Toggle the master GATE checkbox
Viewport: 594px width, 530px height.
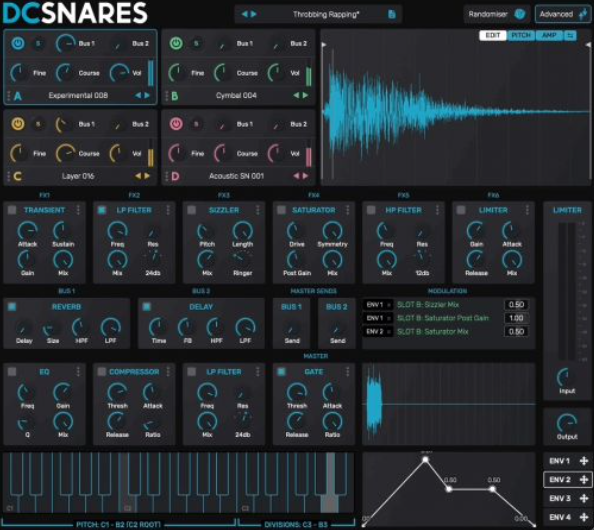(x=281, y=372)
